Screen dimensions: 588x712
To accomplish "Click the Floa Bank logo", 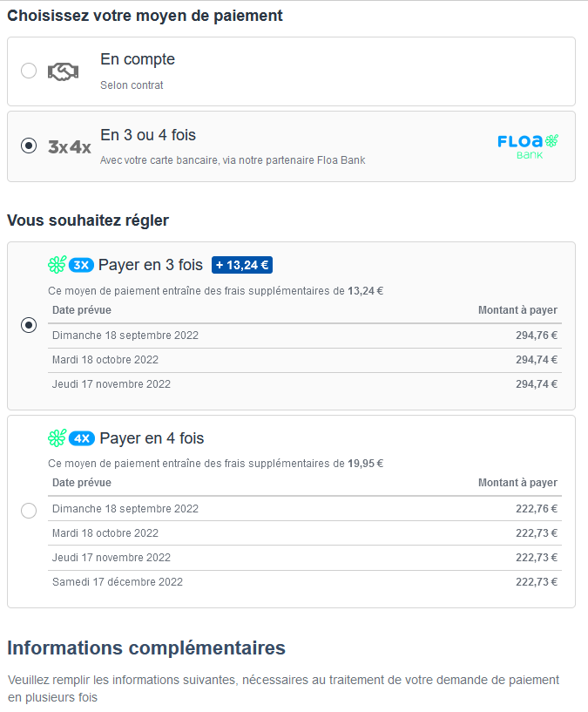I will 528,146.
